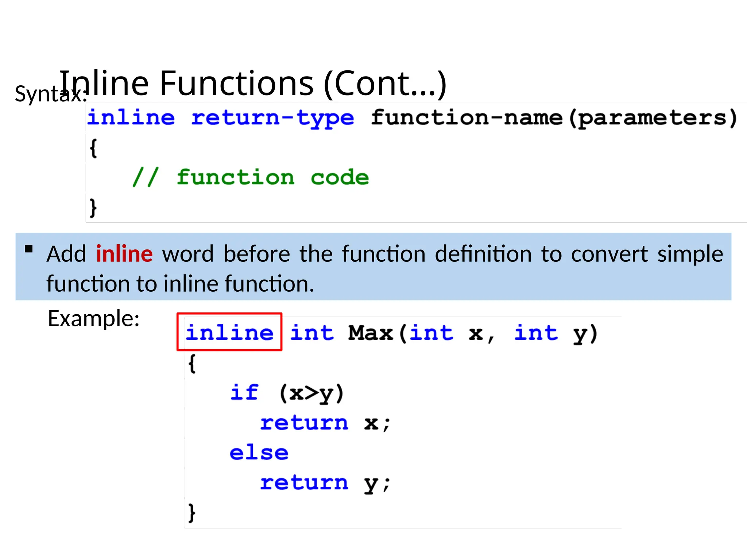Click the square bullet marker before 'Add'
The height and width of the screenshot is (560, 747).
[x=29, y=249]
